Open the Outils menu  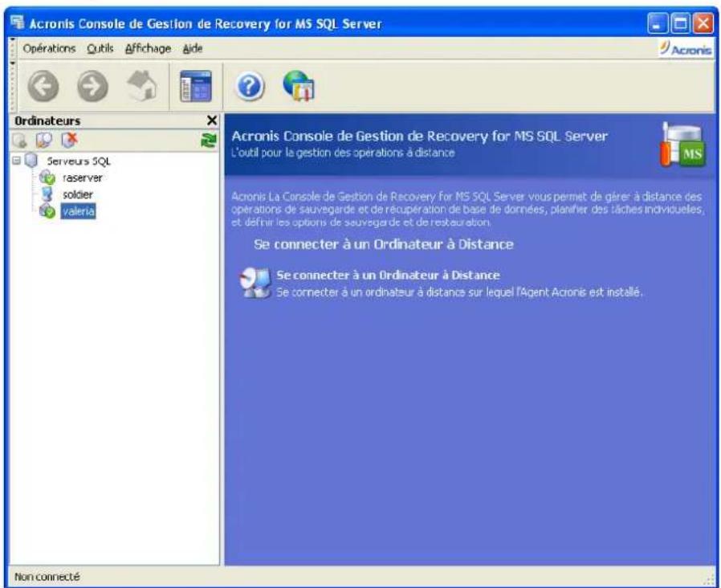pos(100,48)
